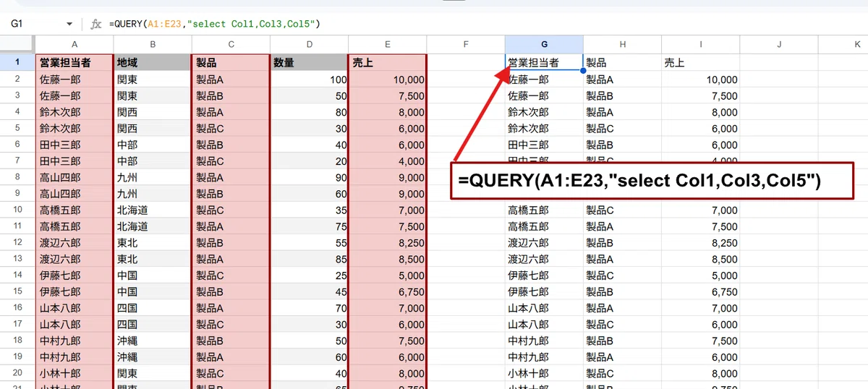Click 製品C in column H row 20
Viewport: 868px width, 389px height.
pyautogui.click(x=622, y=374)
